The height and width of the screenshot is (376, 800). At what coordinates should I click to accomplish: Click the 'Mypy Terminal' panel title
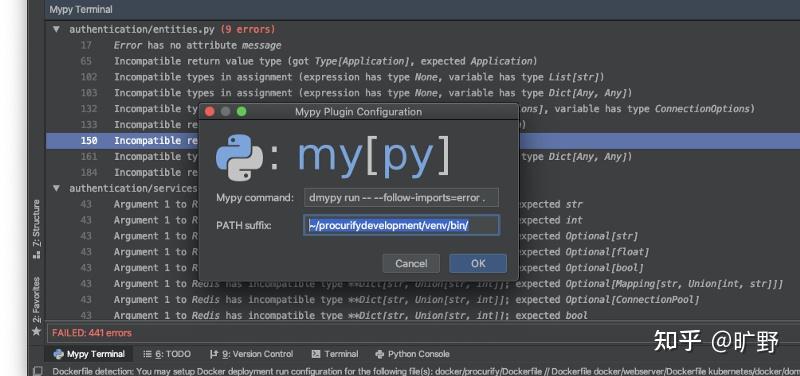coord(81,9)
